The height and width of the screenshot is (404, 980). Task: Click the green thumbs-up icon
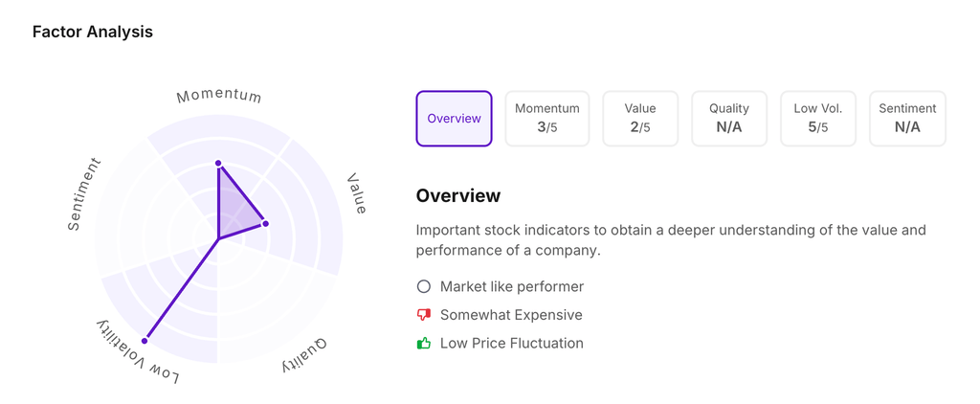point(424,343)
